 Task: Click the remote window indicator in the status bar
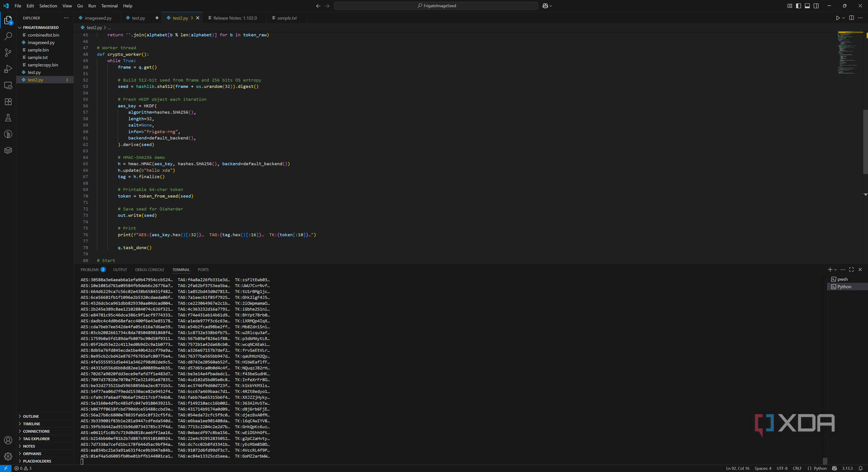coord(6,468)
